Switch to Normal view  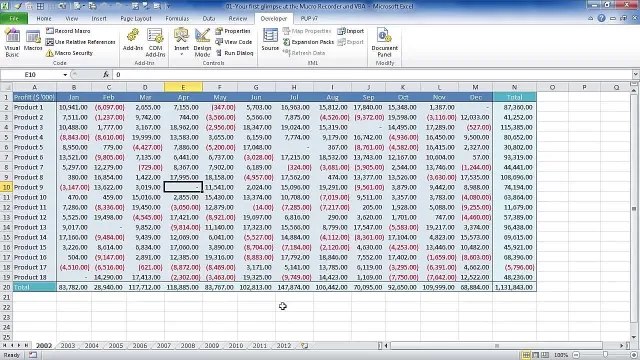tap(527, 355)
